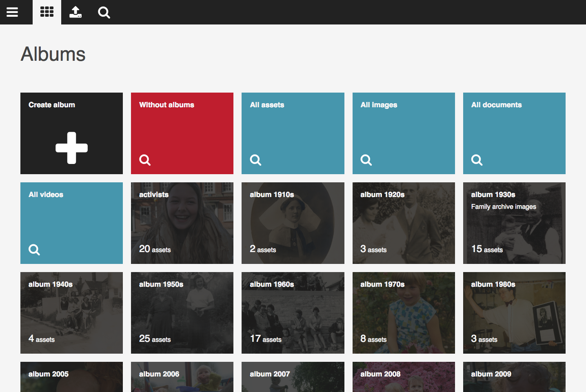Click the '4 assets' count on album 1940s
The width and height of the screenshot is (586, 392).
click(x=42, y=339)
